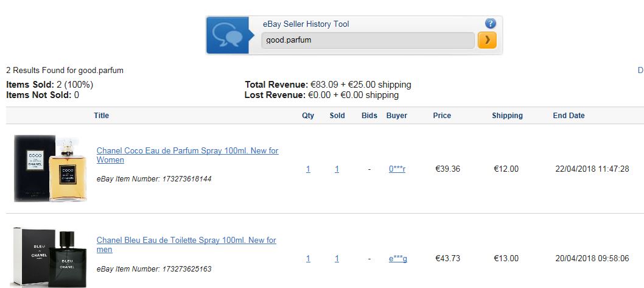Open the Chanel Bleu Eau de Toilette listing
Screen dimensions: 644x288
186,245
